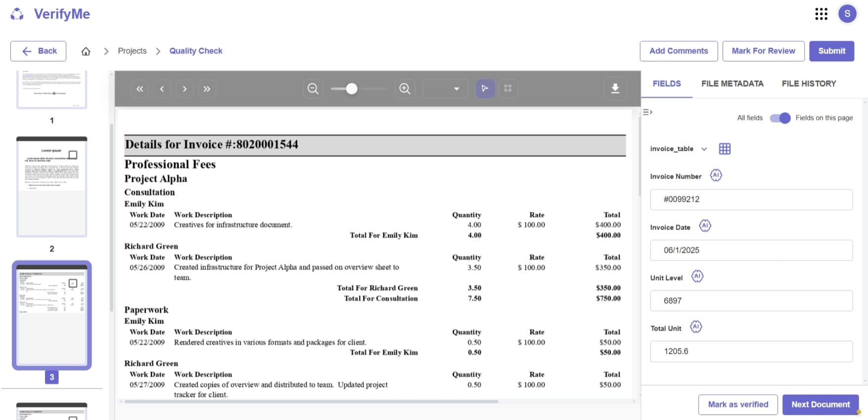Select the pointer cursor tool

(485, 89)
